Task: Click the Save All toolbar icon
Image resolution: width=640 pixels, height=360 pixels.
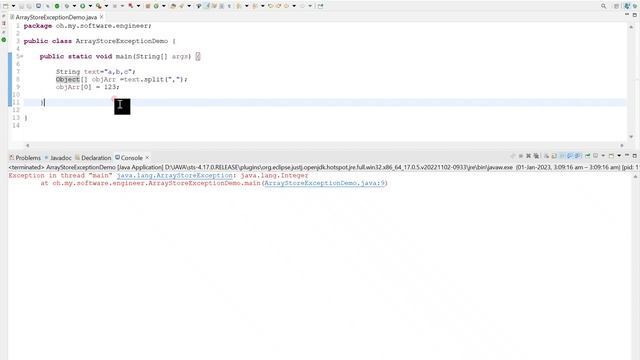Action: 29,6
